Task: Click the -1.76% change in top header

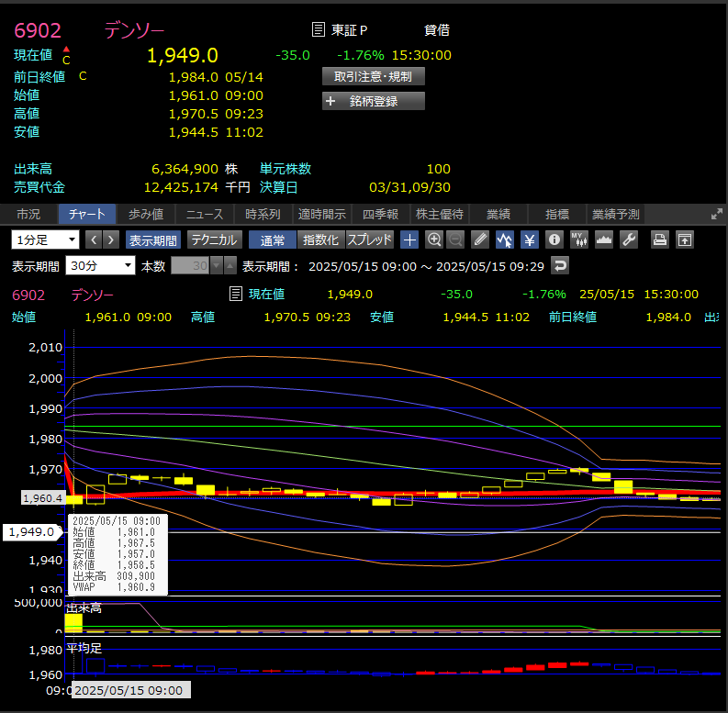Action: (360, 55)
